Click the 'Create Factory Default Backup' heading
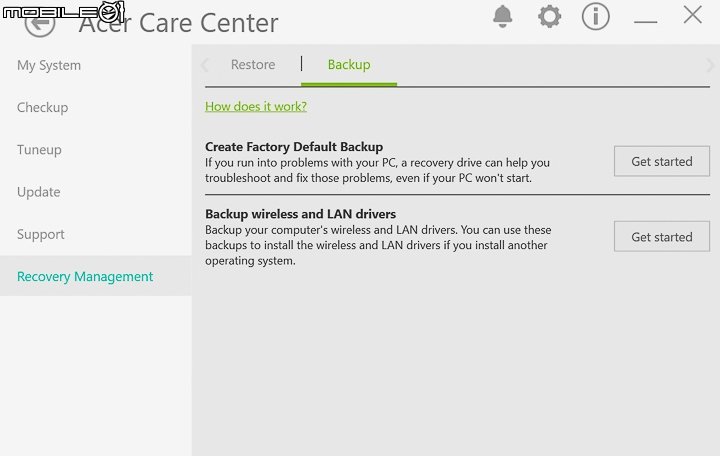 click(x=294, y=147)
